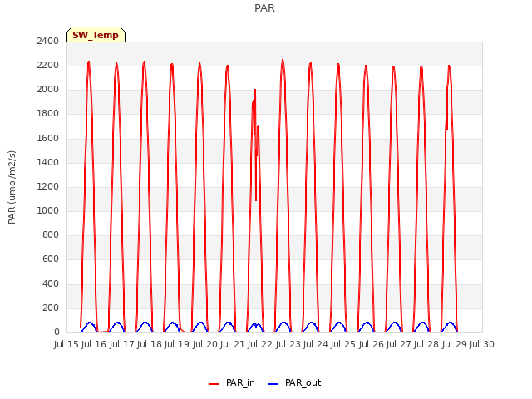Click the 1000 y-axis tick label
Viewport: 532px width, 399px height.
[x=48, y=210]
